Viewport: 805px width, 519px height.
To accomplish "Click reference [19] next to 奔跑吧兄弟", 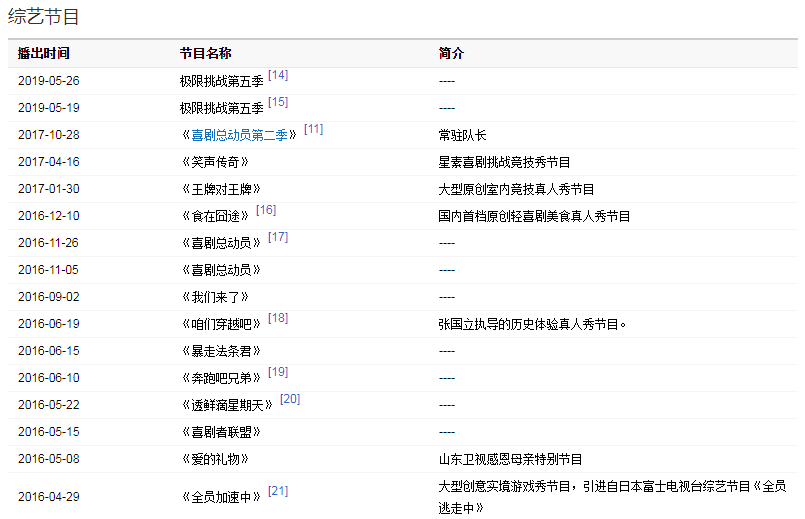I will point(278,372).
